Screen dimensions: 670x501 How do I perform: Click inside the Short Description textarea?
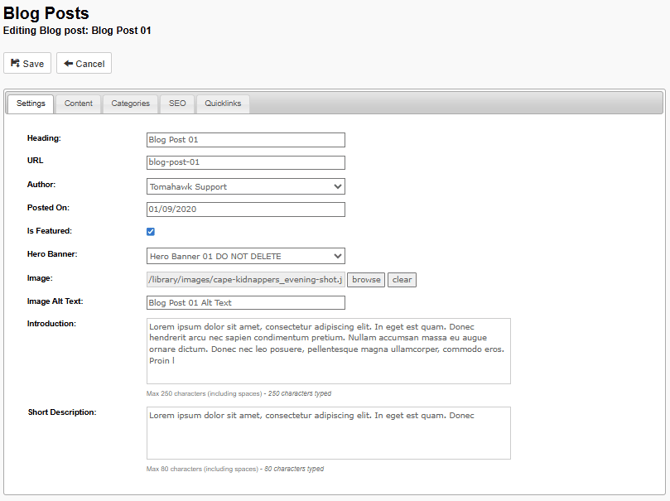(x=328, y=433)
